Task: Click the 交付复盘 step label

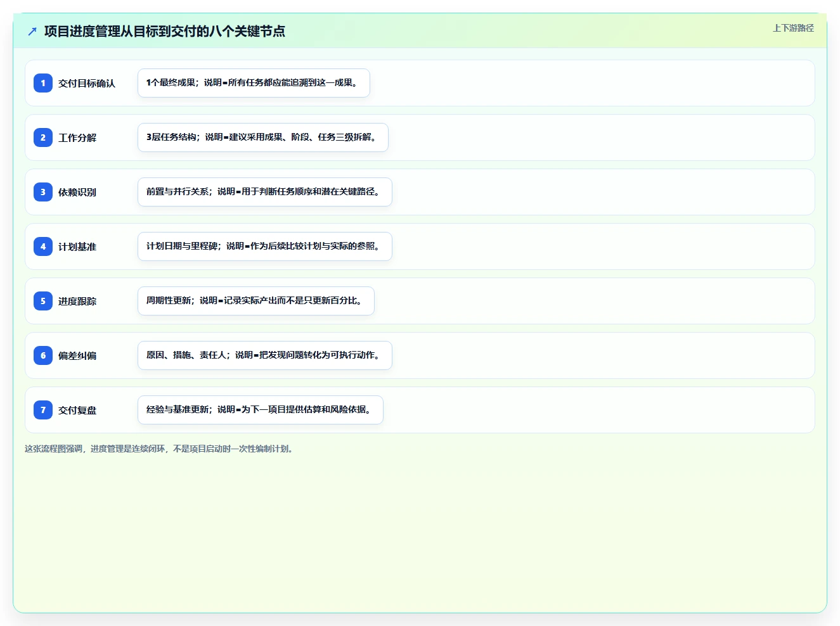Action: 77,410
